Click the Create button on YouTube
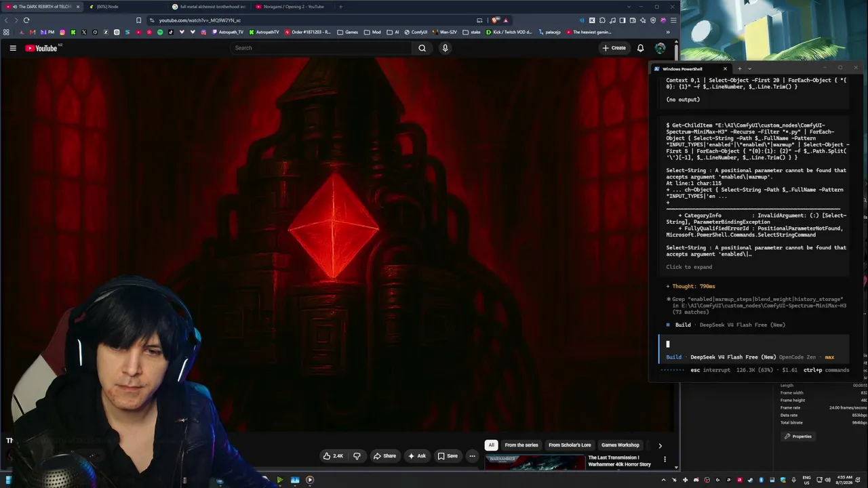Screen dimensions: 868x488 pos(614,48)
